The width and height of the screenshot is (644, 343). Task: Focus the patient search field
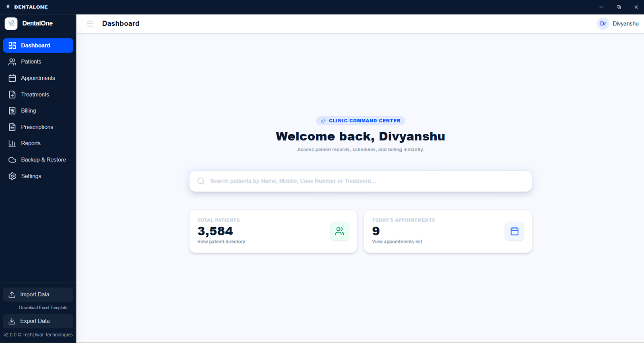[x=361, y=181]
